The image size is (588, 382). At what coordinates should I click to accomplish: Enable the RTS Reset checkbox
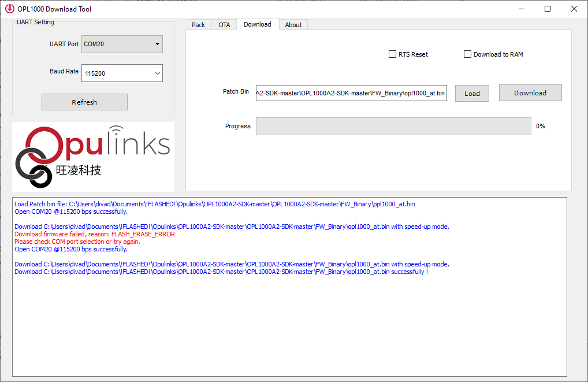392,54
